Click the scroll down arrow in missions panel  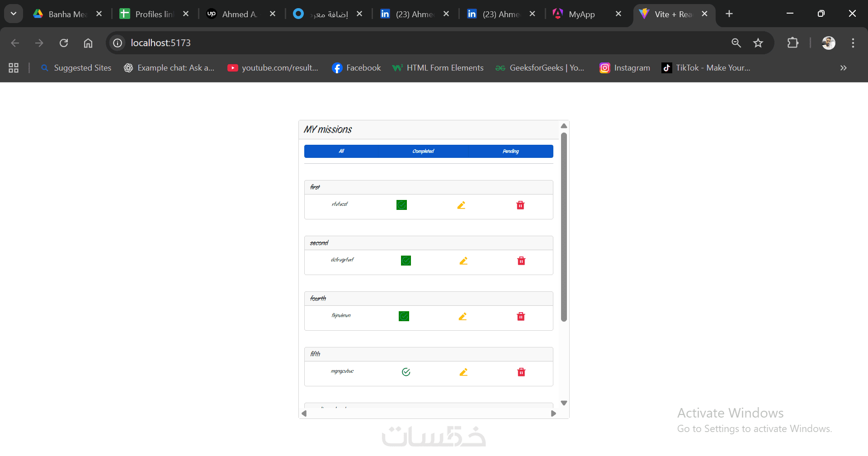(564, 403)
